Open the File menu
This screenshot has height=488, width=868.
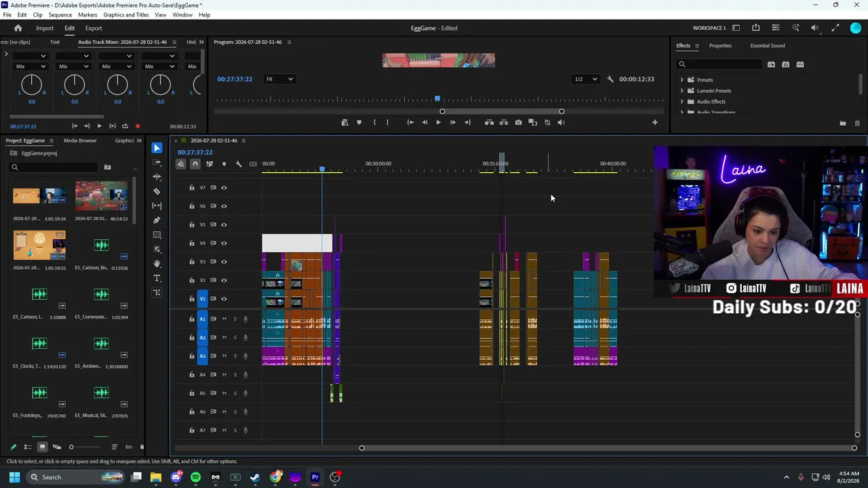tap(7, 15)
